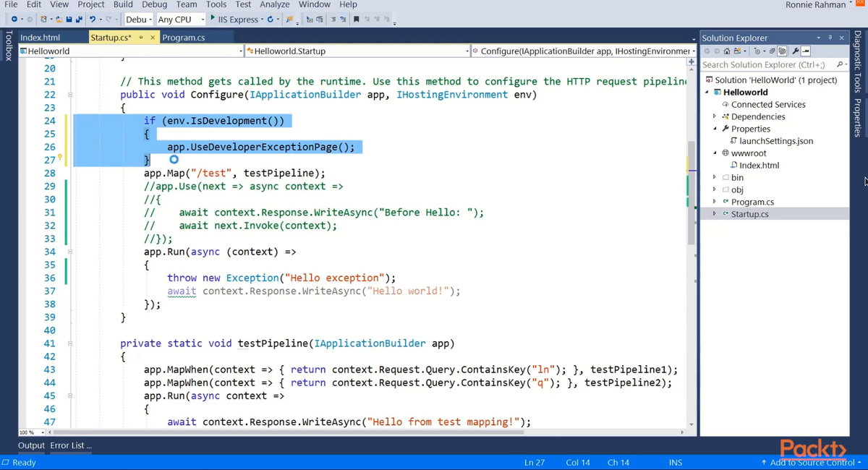Close the Startup.cs tab
This screenshot has width=868, height=470.
click(x=153, y=37)
